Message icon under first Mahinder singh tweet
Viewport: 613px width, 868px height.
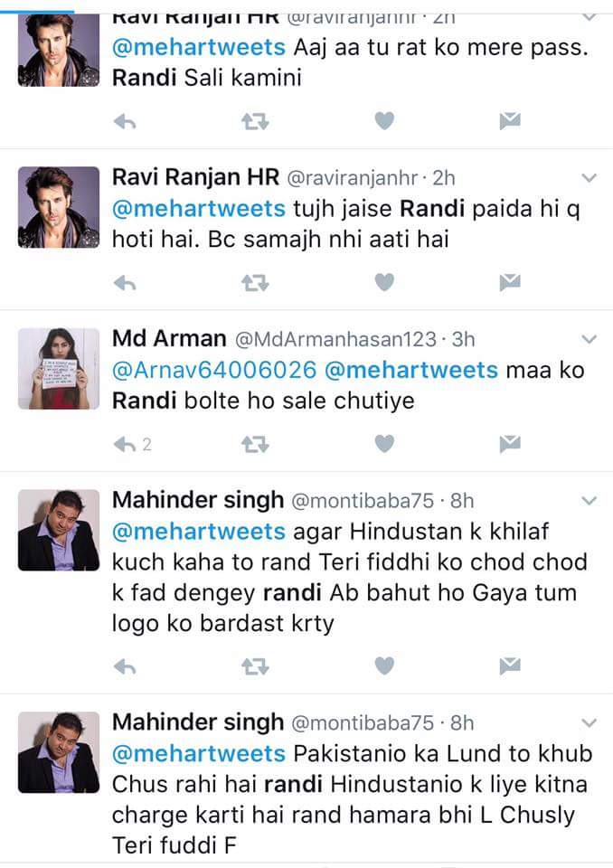point(509,666)
